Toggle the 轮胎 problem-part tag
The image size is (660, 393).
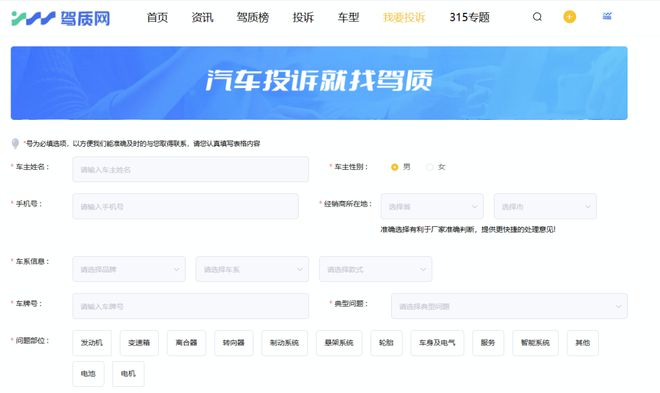click(386, 343)
